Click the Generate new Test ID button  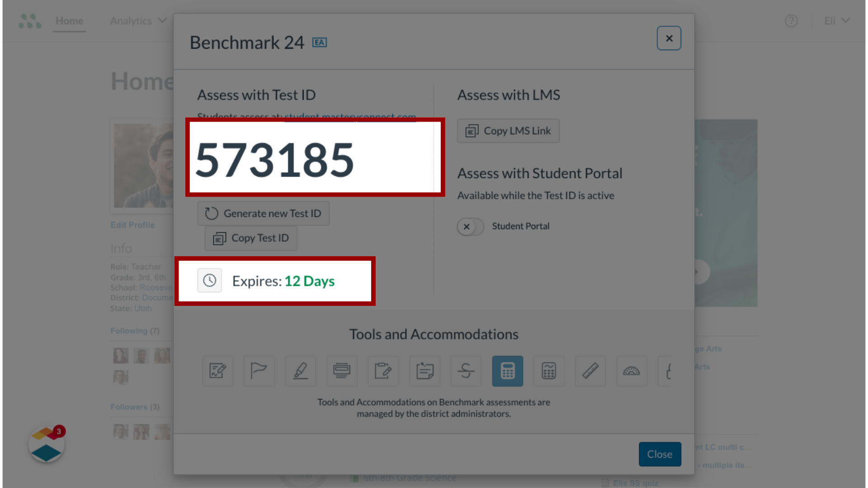[264, 213]
